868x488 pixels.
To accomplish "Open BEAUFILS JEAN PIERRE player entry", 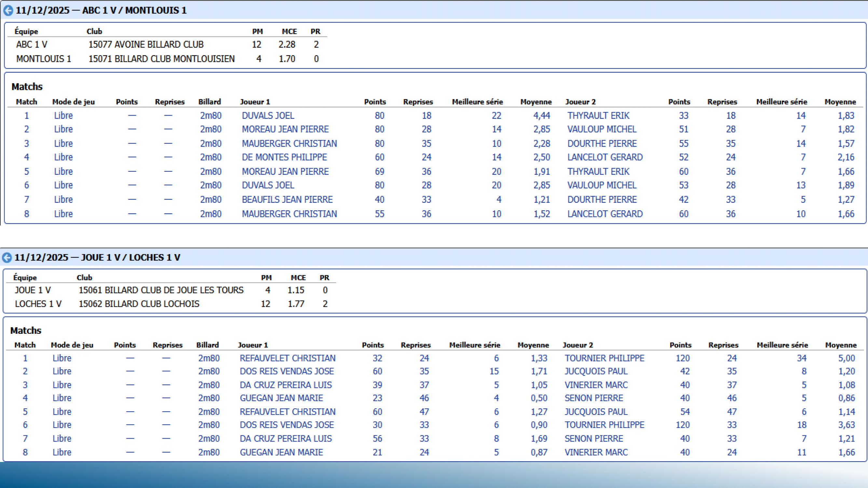I will [287, 199].
